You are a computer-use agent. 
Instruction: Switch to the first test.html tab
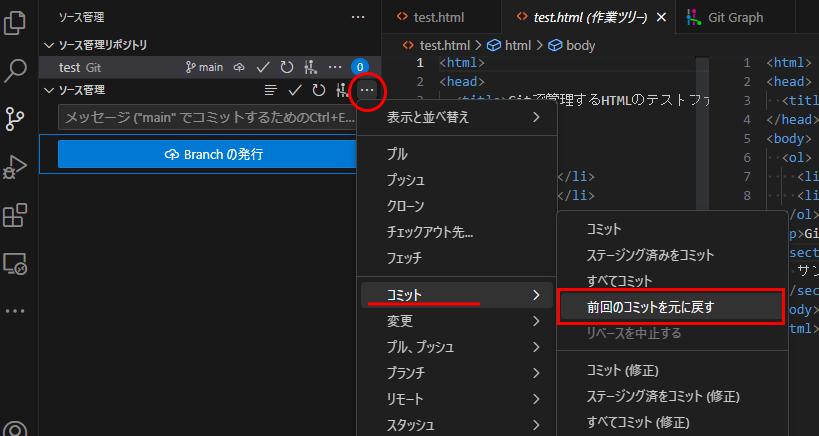(438, 17)
